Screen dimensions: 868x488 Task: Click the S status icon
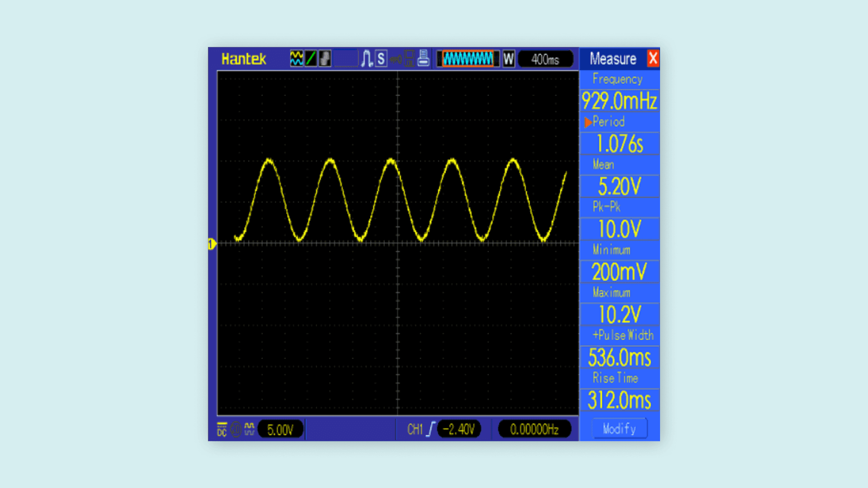point(381,59)
